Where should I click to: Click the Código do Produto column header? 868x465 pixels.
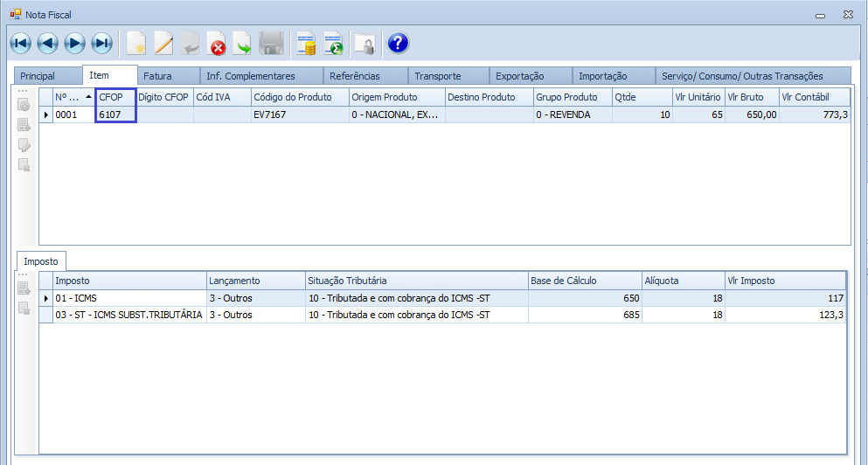(x=299, y=97)
